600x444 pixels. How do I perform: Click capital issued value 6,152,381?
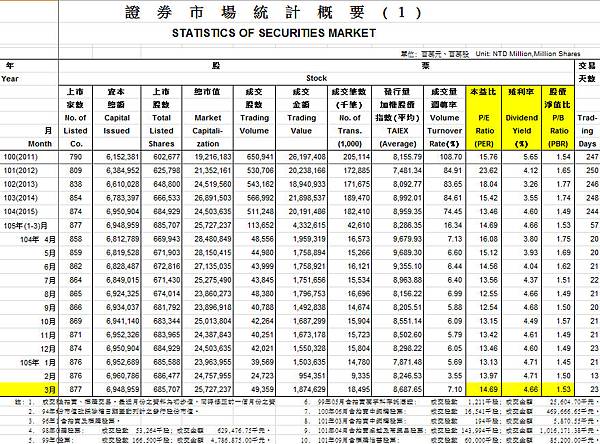(122, 157)
